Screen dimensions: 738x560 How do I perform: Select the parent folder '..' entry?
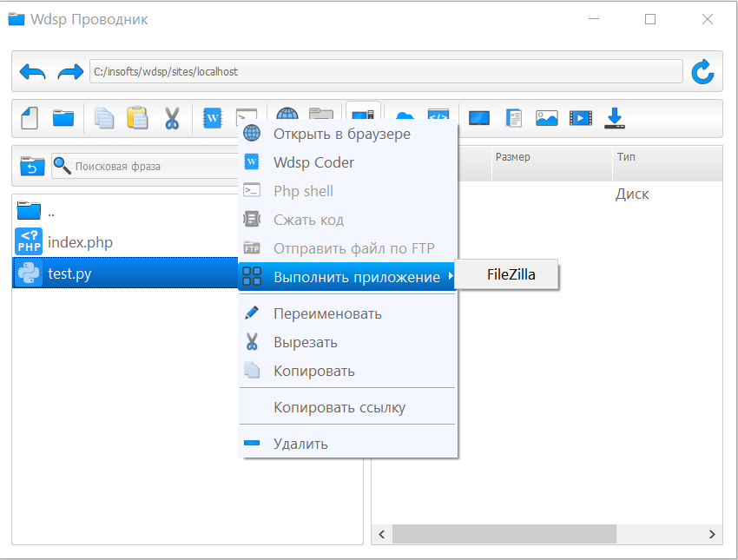click(125, 211)
